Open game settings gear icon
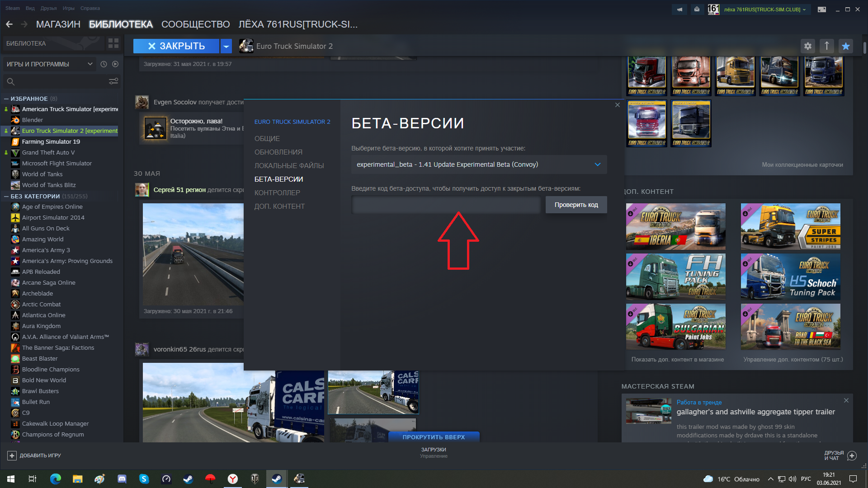This screenshot has width=868, height=488. click(x=808, y=46)
